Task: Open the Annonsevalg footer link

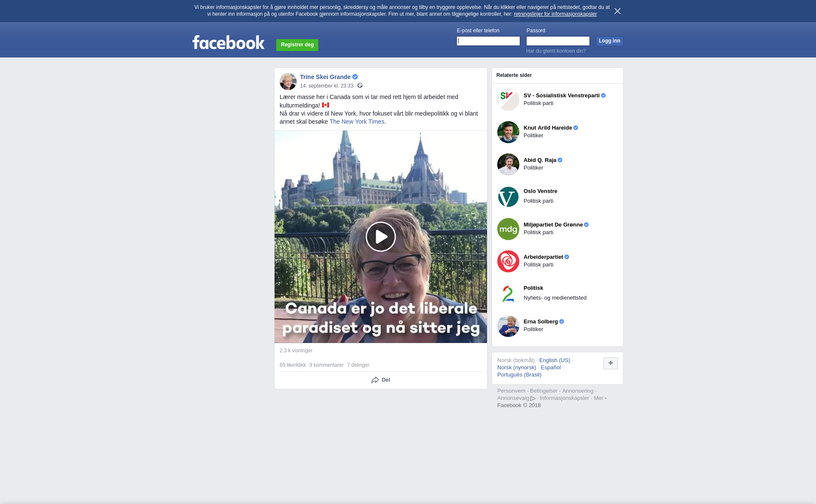Action: tap(513, 398)
